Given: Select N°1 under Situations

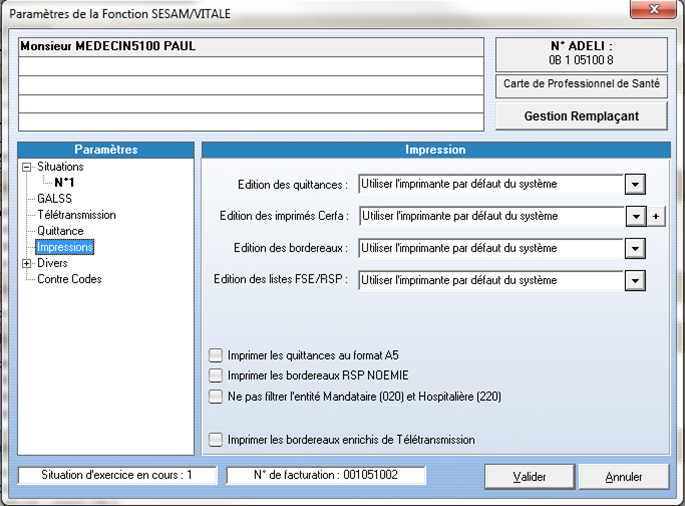Looking at the screenshot, I should (65, 183).
